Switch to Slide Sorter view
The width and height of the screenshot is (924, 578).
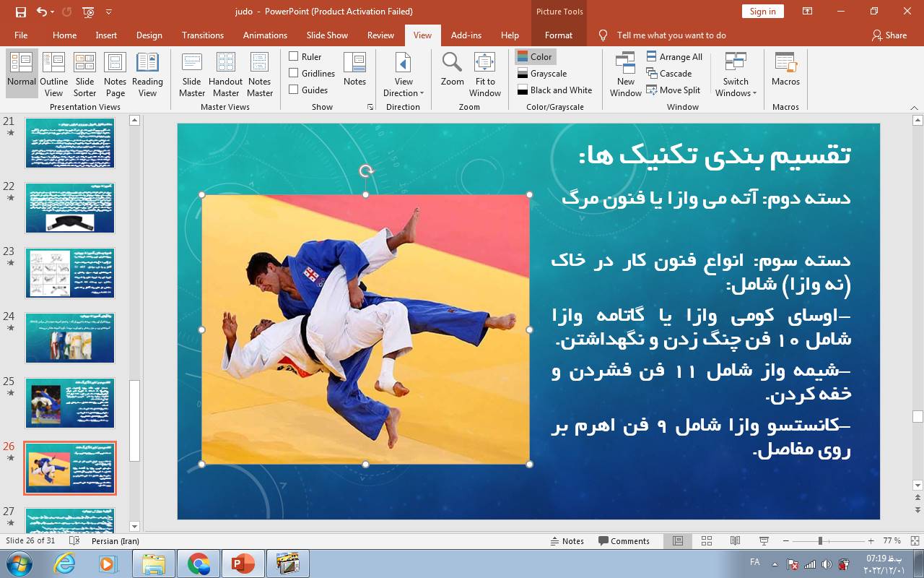[x=84, y=72]
